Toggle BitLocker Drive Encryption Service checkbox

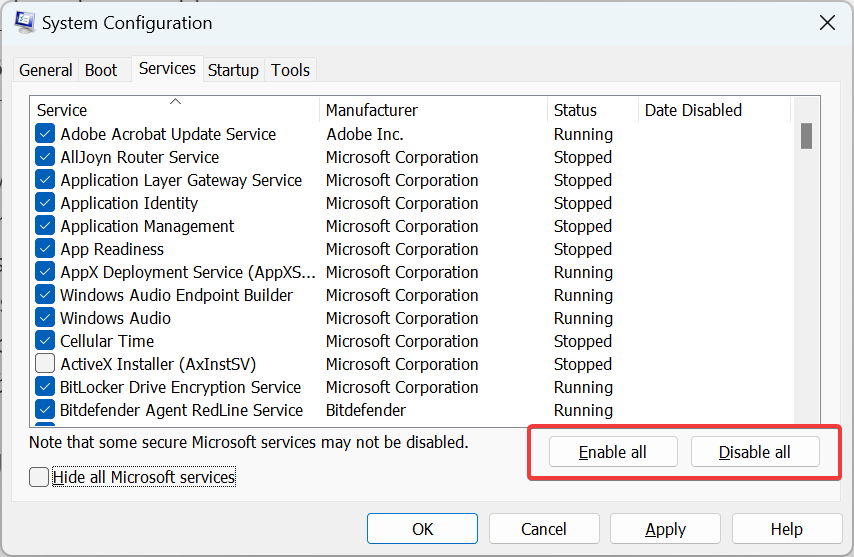(45, 387)
